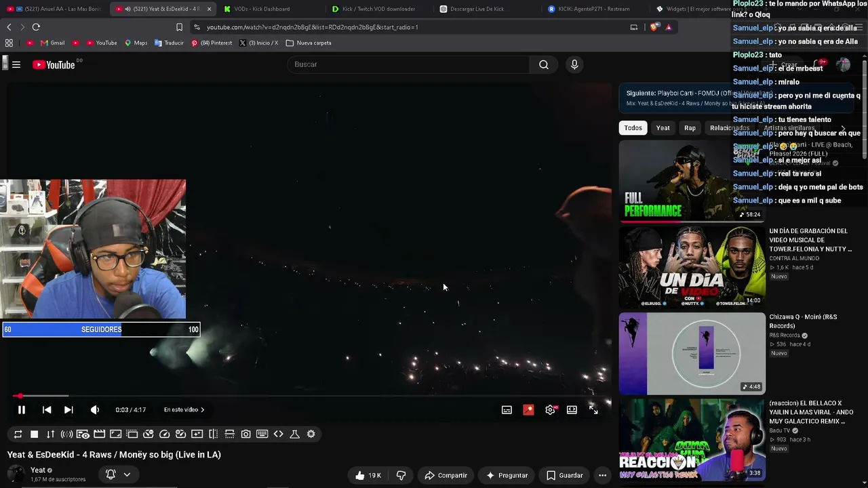The width and height of the screenshot is (868, 488).
Task: Pause the video with the pause button
Action: [x=22, y=410]
